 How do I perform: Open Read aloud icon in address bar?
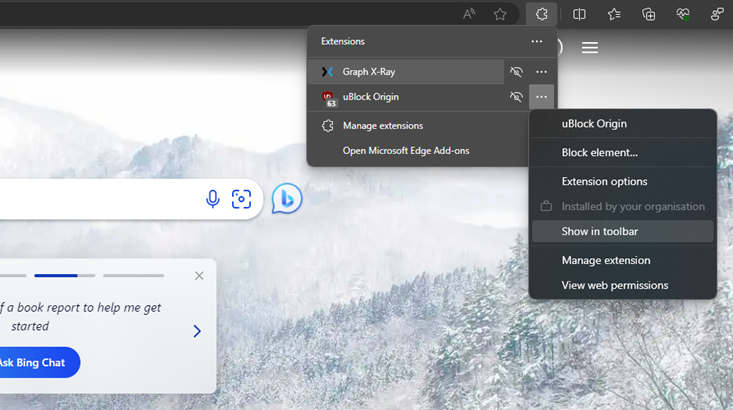click(x=469, y=14)
